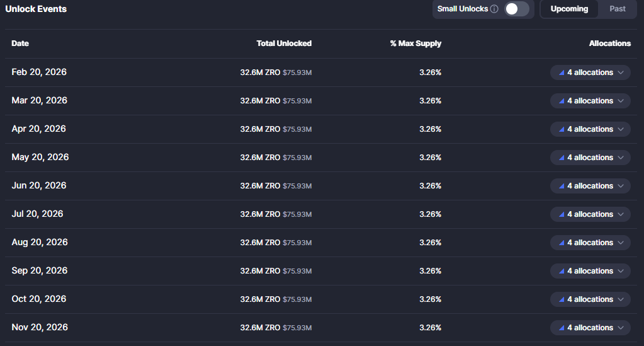
Task: Click the Total Unlocked column header
Action: (x=284, y=43)
